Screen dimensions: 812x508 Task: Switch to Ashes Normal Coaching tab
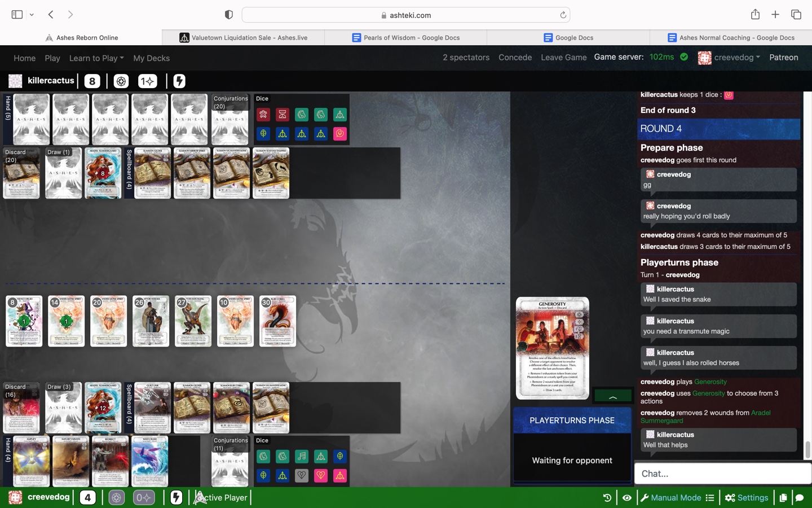pos(731,38)
